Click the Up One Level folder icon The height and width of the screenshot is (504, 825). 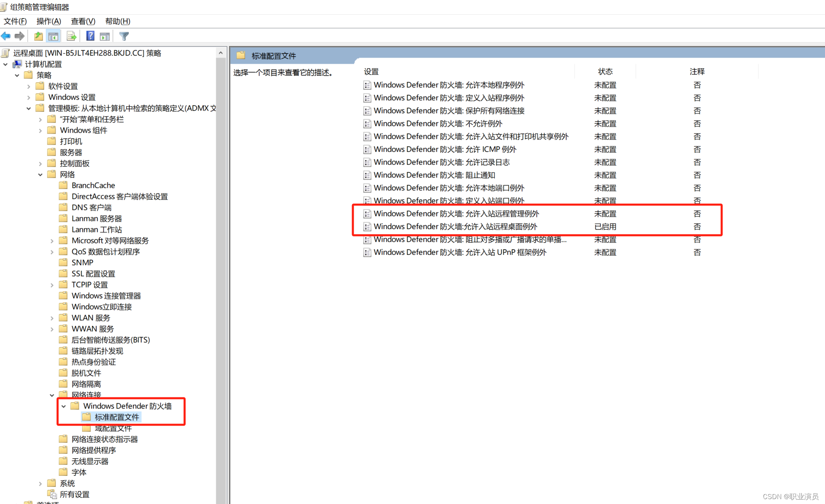pos(38,36)
